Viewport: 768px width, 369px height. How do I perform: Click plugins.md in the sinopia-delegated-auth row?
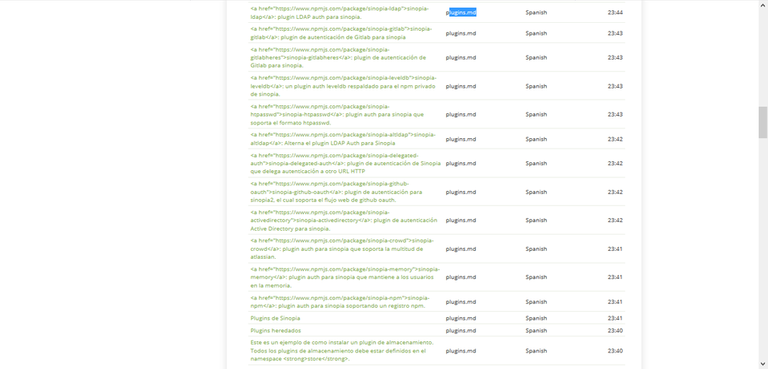pyautogui.click(x=461, y=163)
